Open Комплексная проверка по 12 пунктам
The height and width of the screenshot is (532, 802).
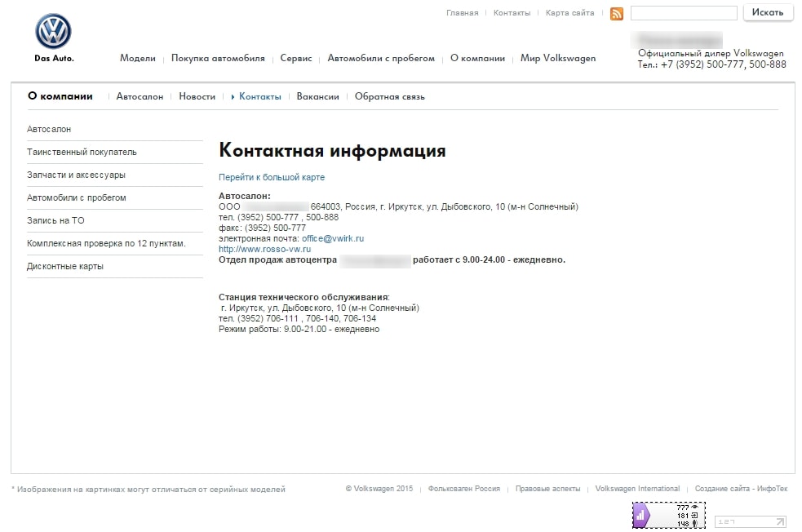click(106, 243)
